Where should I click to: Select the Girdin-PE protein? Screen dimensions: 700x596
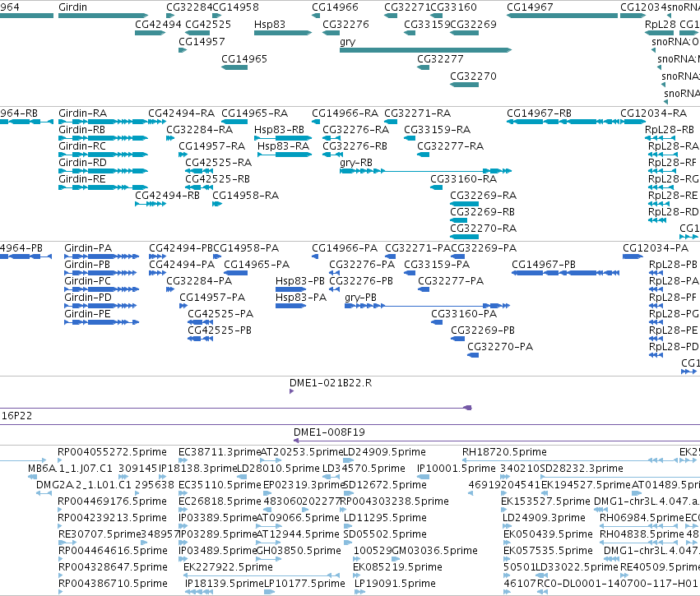[102, 322]
